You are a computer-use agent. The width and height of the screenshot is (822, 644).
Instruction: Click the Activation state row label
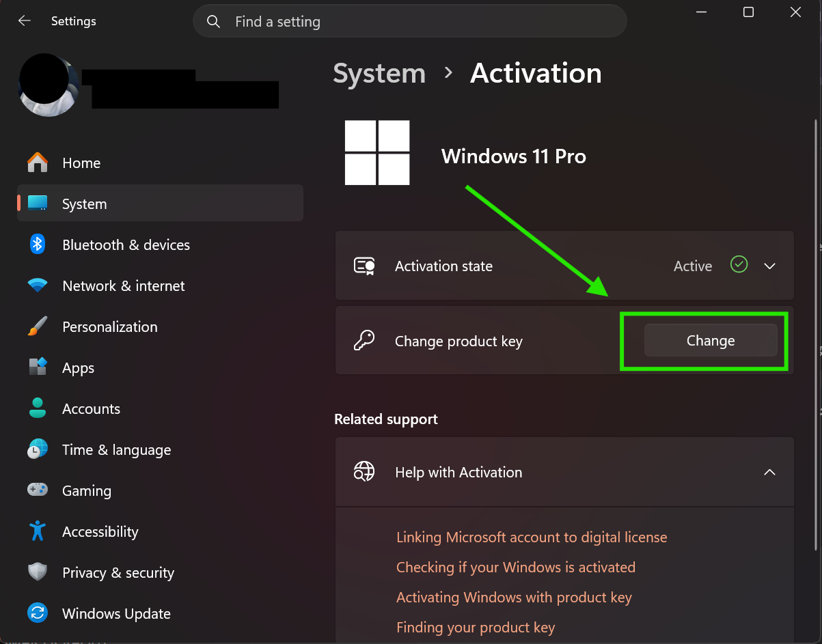click(x=443, y=266)
